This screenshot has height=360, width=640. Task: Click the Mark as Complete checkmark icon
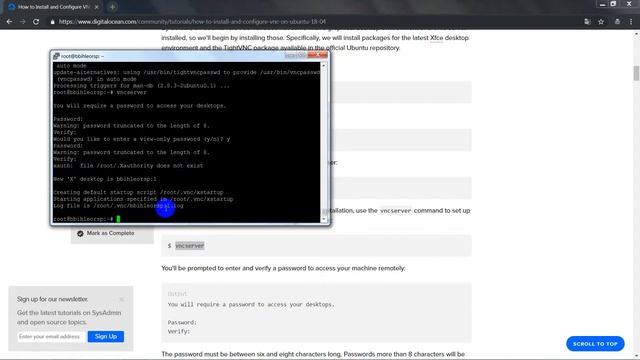(x=80, y=233)
